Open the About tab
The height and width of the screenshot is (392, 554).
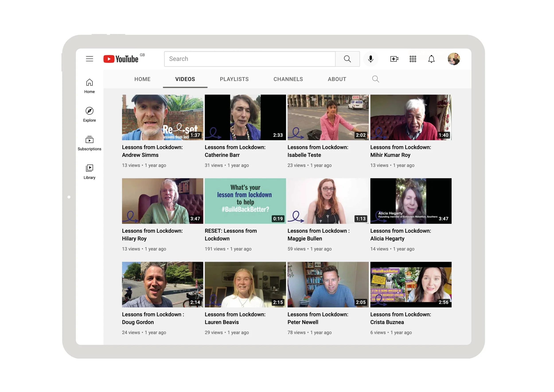[x=337, y=79]
